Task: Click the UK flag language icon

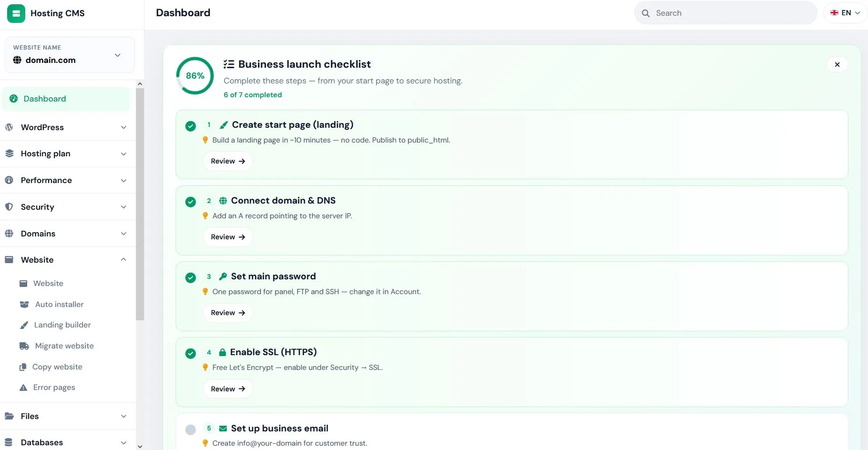Action: point(834,13)
